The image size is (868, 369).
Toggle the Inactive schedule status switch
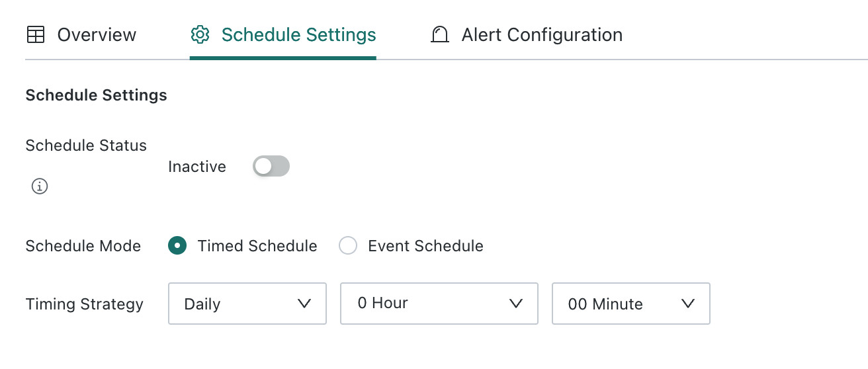click(x=271, y=167)
